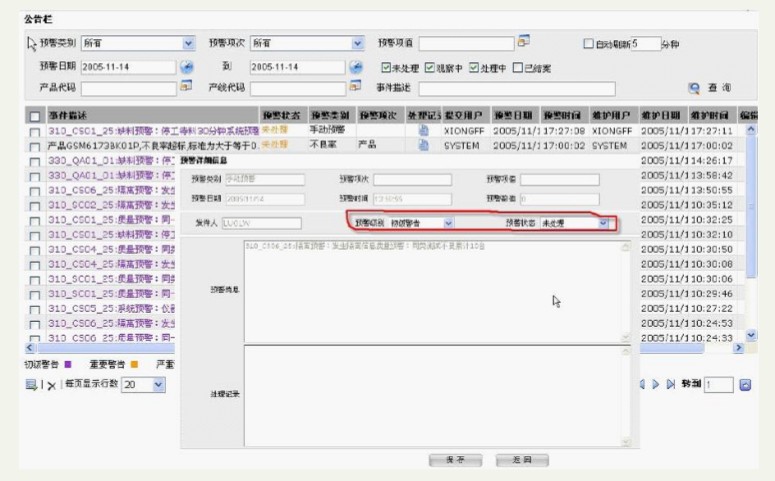Open 310_CS05_25 系统预警 event link
775x481 pixels.
click(111, 308)
